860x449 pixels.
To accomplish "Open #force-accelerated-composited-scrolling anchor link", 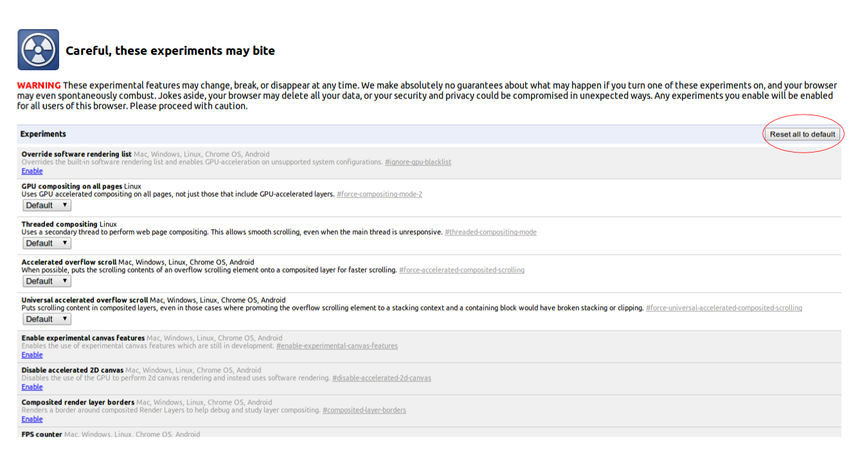I will pos(462,270).
